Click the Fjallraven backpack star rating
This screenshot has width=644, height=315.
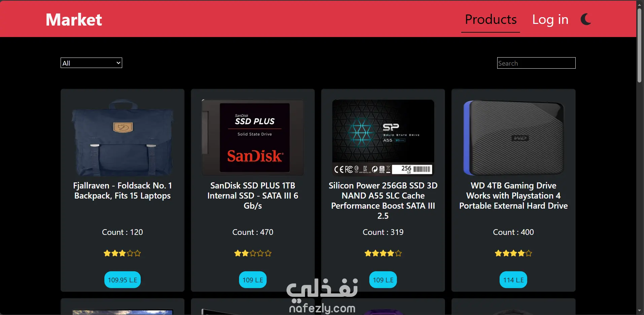point(123,253)
